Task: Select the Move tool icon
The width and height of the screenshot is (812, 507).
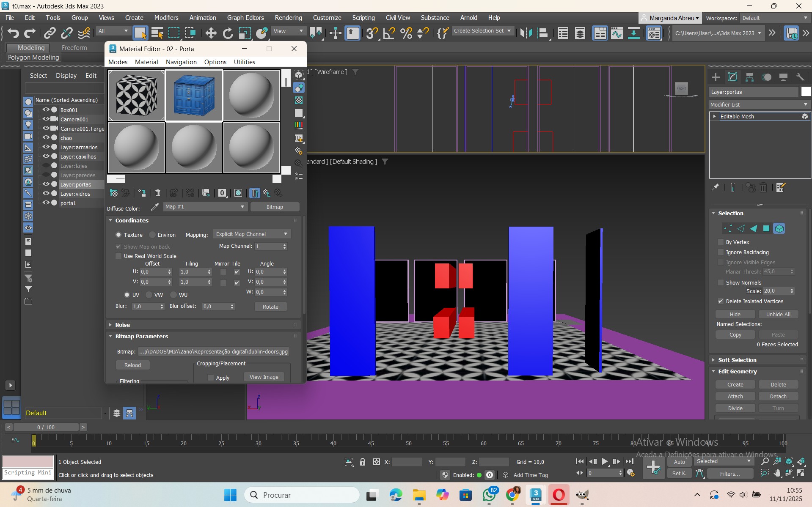Action: (x=211, y=33)
